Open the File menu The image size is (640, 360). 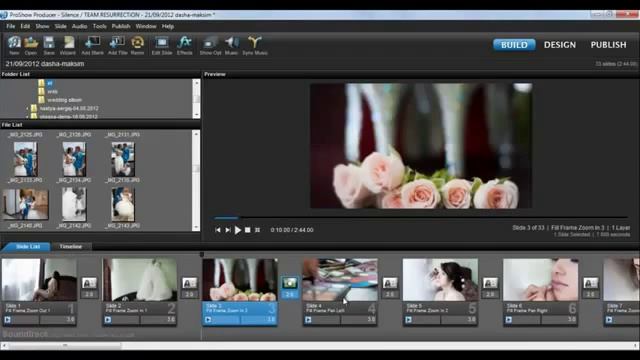tap(11, 26)
